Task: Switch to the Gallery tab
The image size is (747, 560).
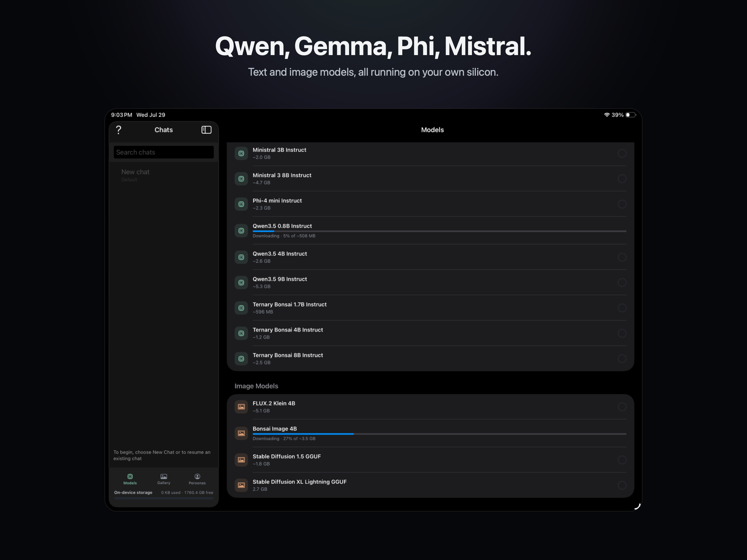Action: 164,479
